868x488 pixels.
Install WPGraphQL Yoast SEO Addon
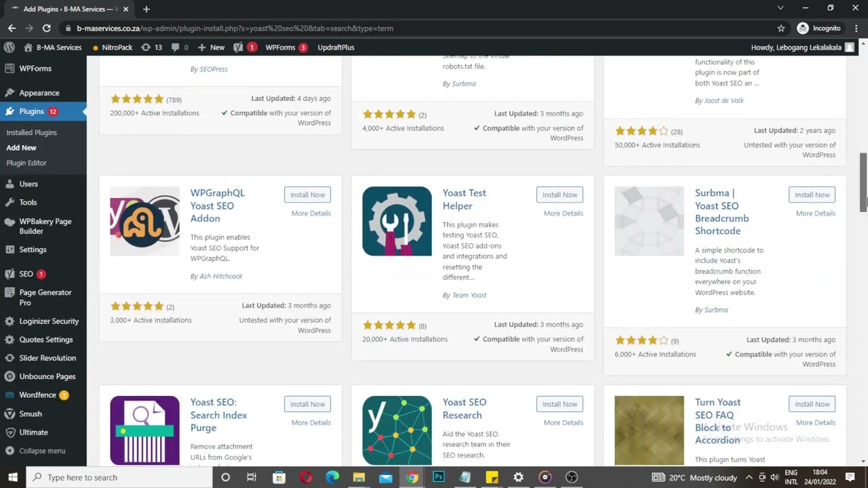[x=307, y=195]
